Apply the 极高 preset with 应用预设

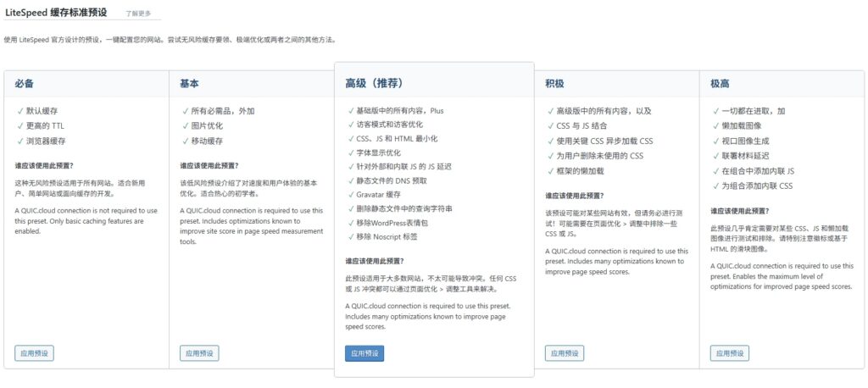[x=730, y=353]
